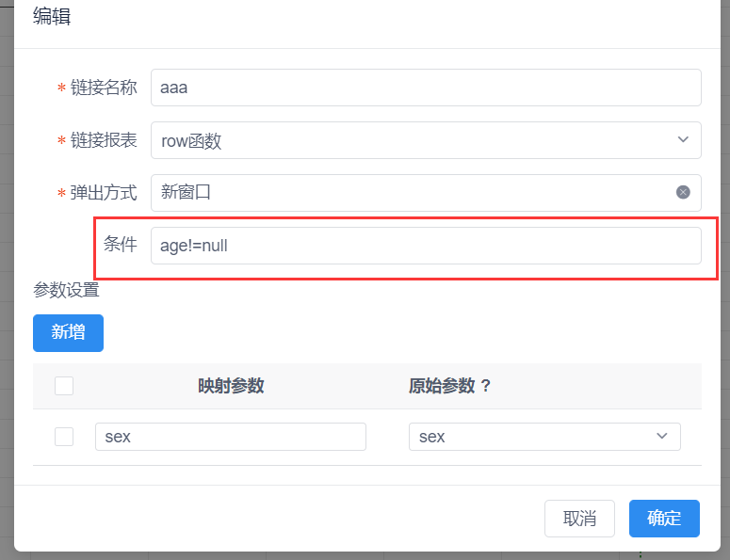Viewport: 730px width, 560px height.
Task: Click the 新增 button to add a parameter
Action: 68,333
